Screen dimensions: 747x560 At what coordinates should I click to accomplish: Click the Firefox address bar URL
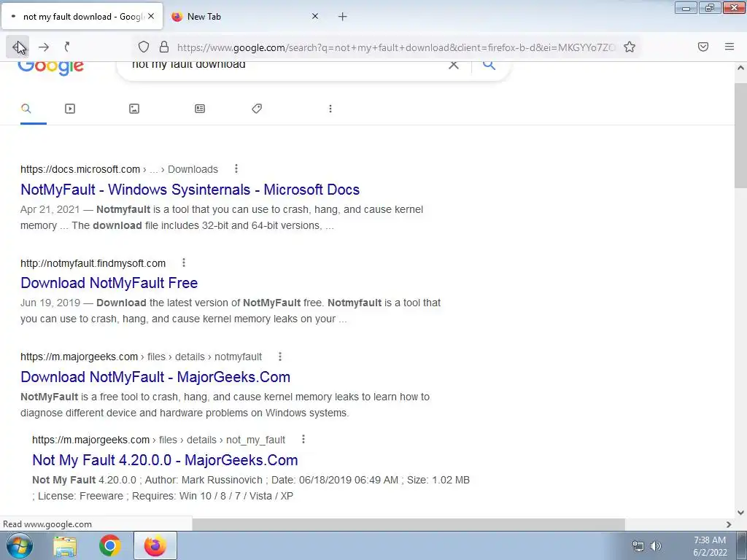coord(396,47)
